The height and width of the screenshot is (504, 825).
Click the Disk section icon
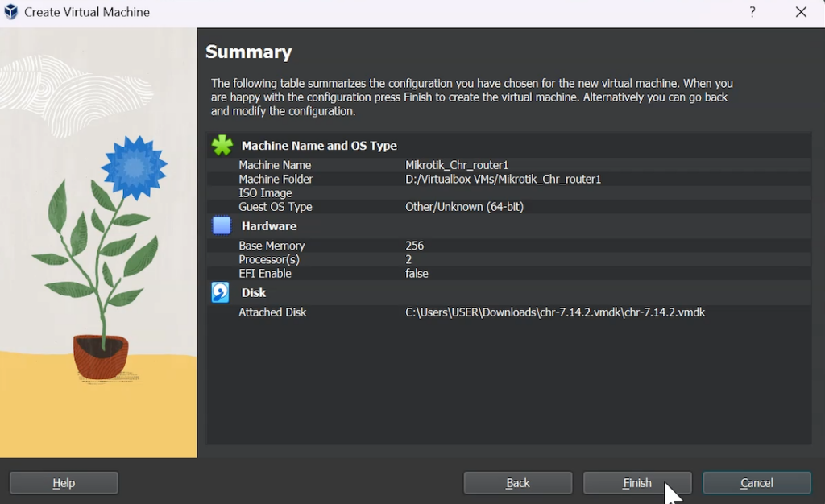[x=219, y=292]
